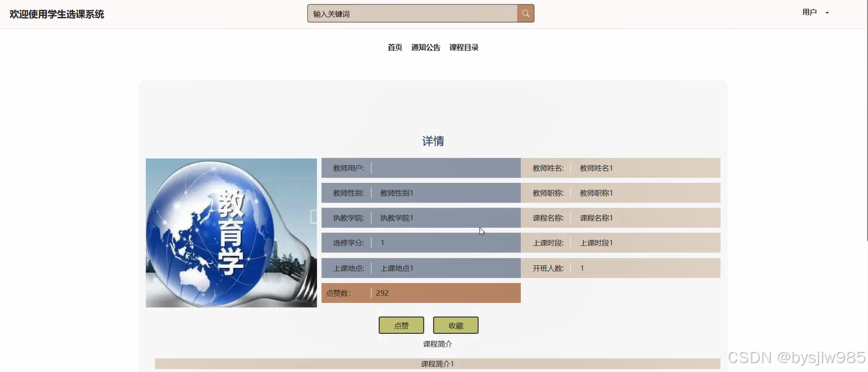Viewport: 868px width, 372px height.
Task: Open the 用户 user dropdown menu
Action: click(x=810, y=12)
